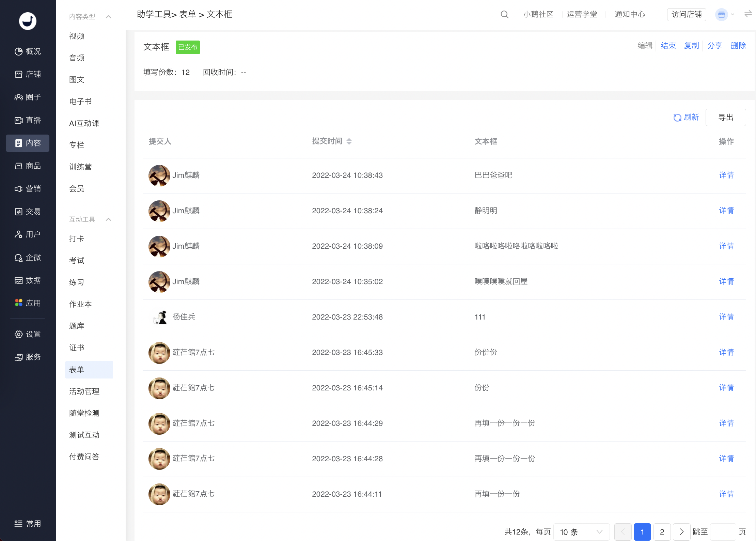The height and width of the screenshot is (541, 756).
Task: Open the 营销 marketing sidebar item
Action: (28, 189)
